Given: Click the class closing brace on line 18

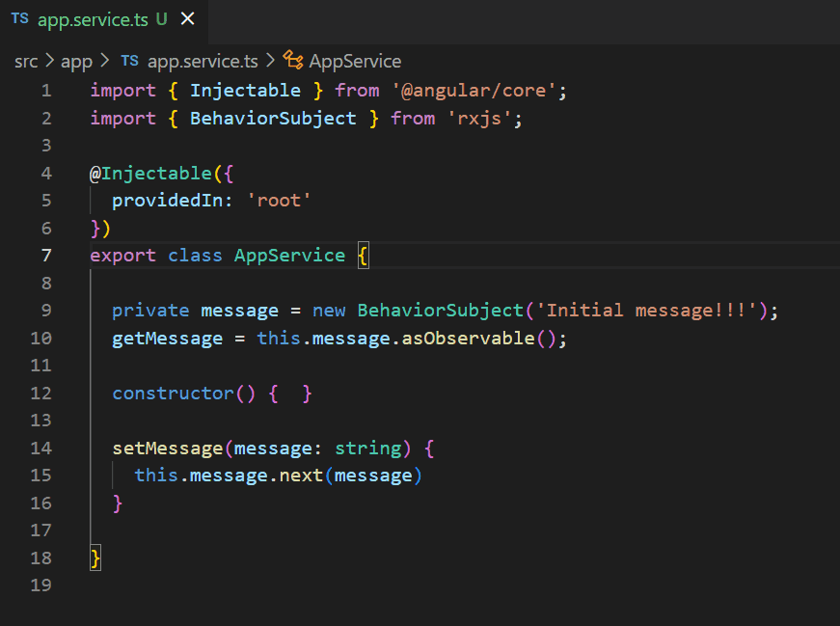Looking at the screenshot, I should (x=95, y=558).
